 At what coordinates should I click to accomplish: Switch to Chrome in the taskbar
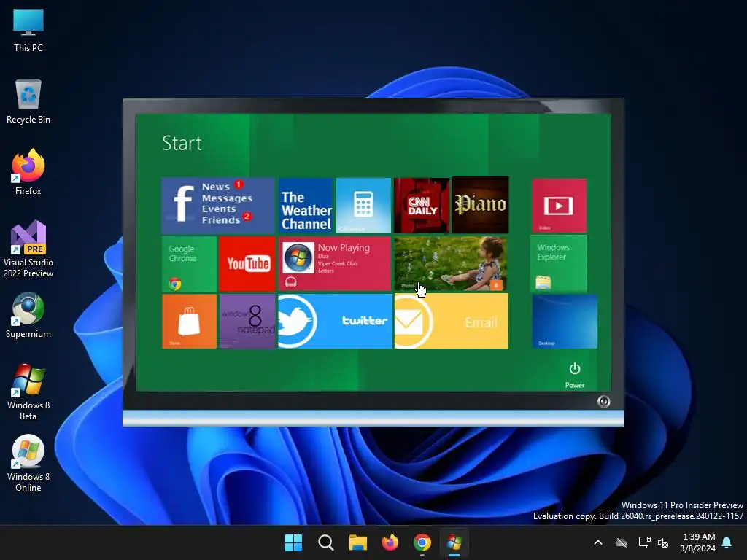point(422,542)
